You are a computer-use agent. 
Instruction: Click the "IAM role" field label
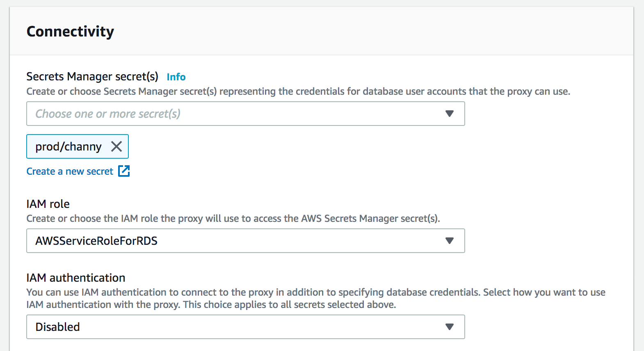click(48, 204)
